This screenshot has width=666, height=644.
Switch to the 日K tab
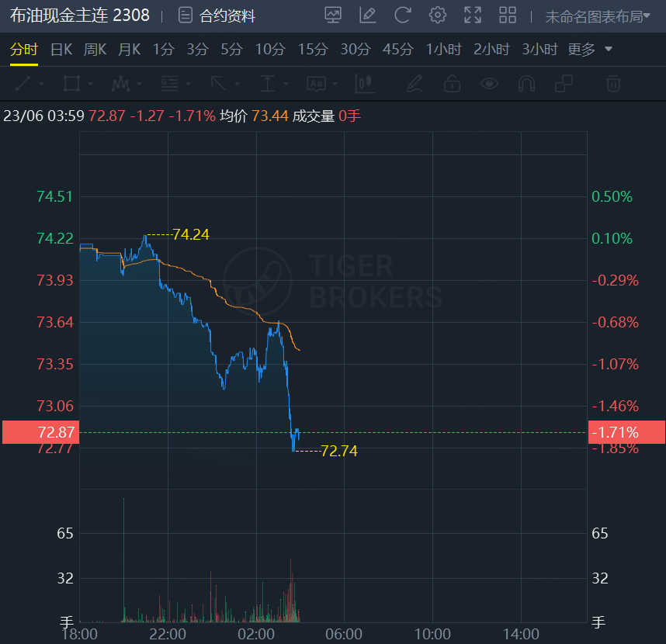click(x=61, y=50)
